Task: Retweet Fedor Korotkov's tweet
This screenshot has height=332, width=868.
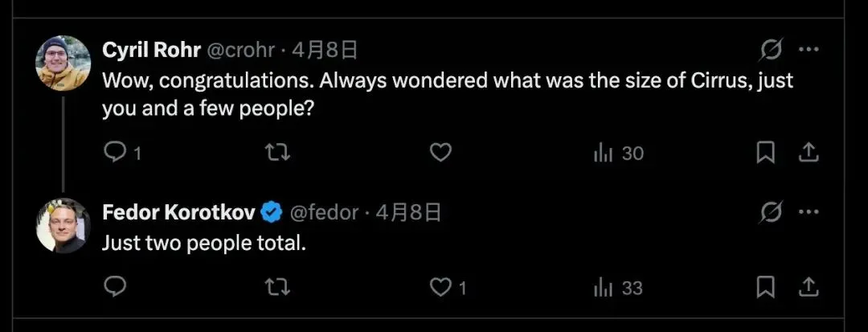Action: coord(277,286)
